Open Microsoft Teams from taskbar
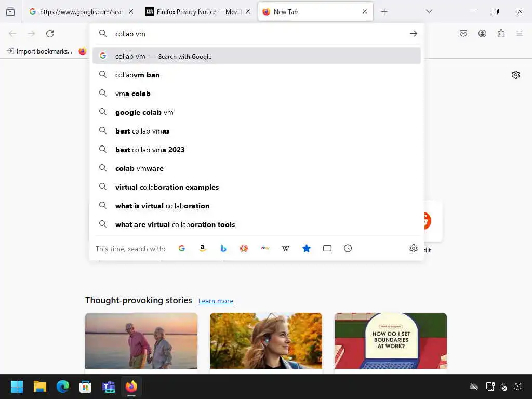The height and width of the screenshot is (399, 532). tap(109, 387)
